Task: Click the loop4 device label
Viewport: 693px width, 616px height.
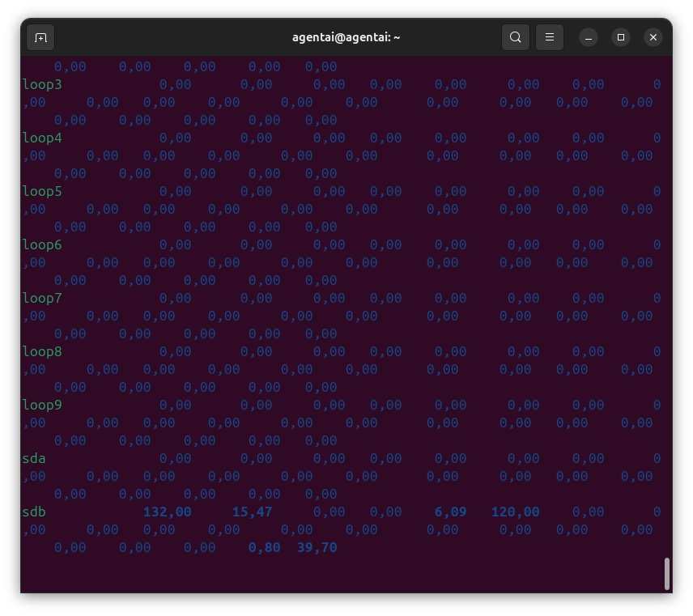Action: [42, 138]
